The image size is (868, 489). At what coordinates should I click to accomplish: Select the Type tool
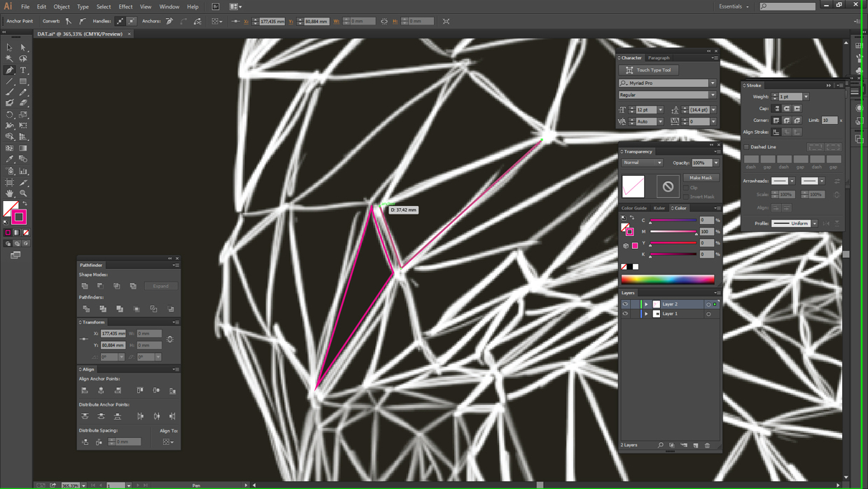point(23,69)
